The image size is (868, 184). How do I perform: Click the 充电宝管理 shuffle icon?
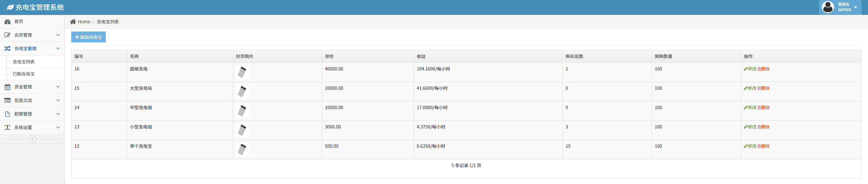pyautogui.click(x=7, y=48)
